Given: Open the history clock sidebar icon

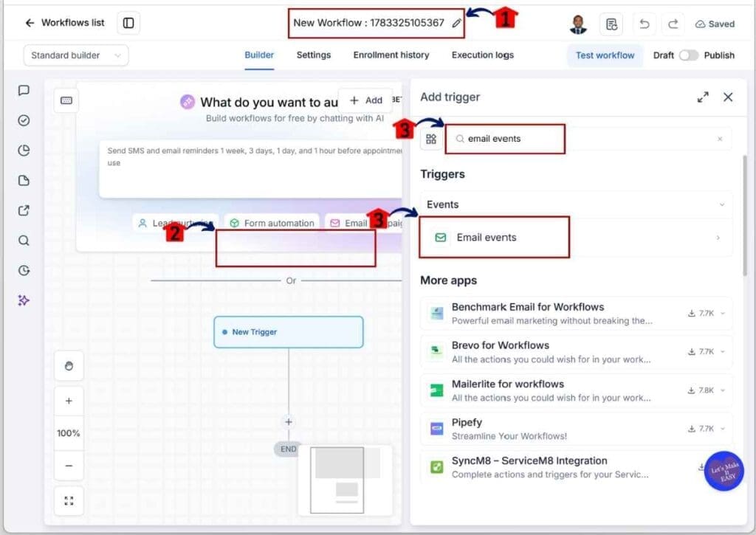Looking at the screenshot, I should (x=24, y=270).
